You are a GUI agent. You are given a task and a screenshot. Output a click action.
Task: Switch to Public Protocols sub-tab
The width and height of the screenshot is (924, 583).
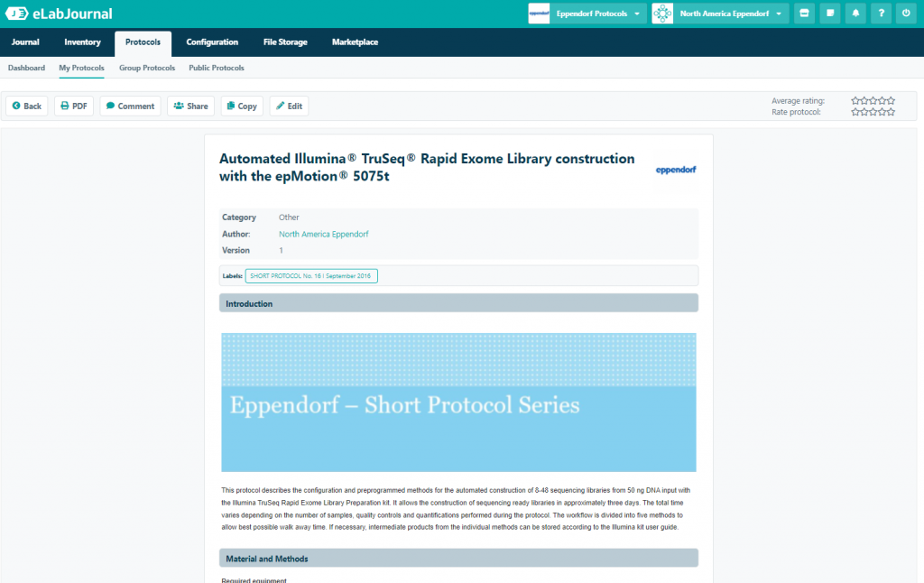point(217,68)
